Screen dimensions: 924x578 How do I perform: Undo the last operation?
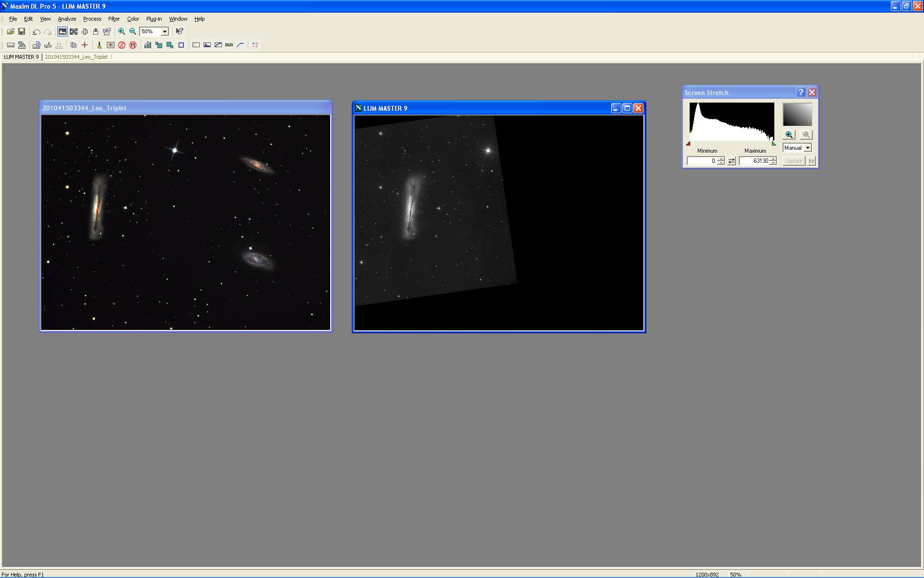click(x=37, y=31)
